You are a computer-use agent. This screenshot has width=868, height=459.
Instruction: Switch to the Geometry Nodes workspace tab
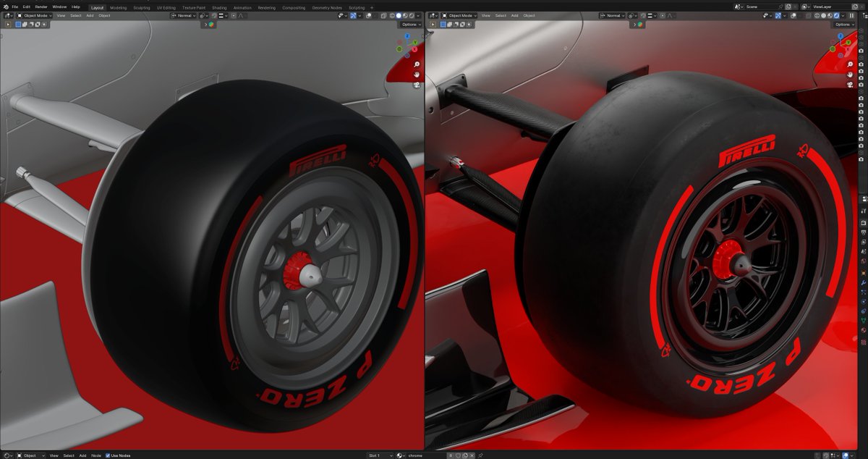327,7
